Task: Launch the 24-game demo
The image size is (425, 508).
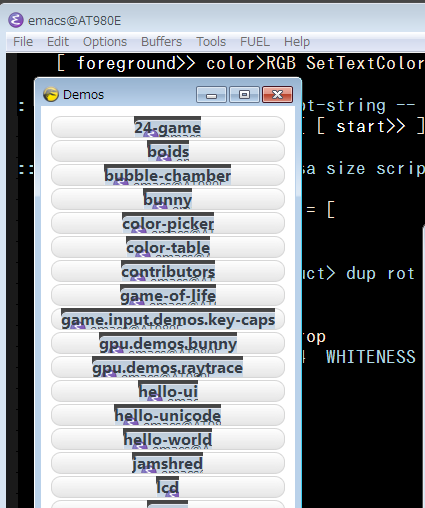Action: coord(168,127)
